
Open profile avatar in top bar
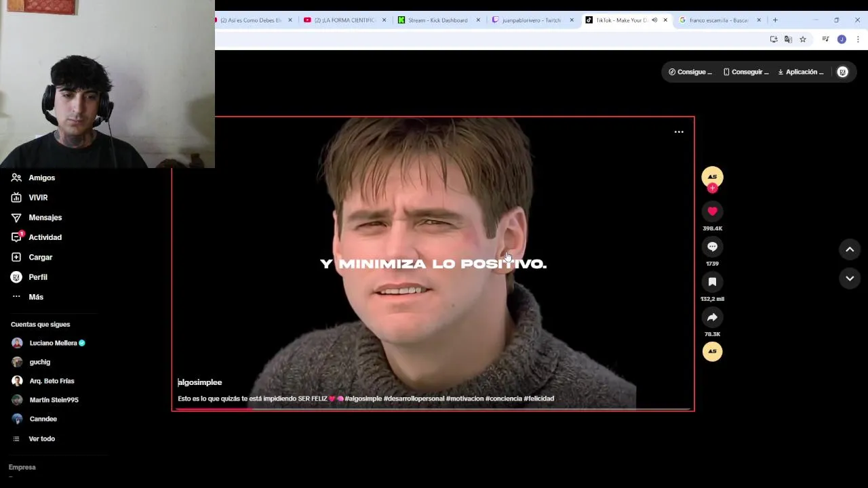tap(842, 72)
